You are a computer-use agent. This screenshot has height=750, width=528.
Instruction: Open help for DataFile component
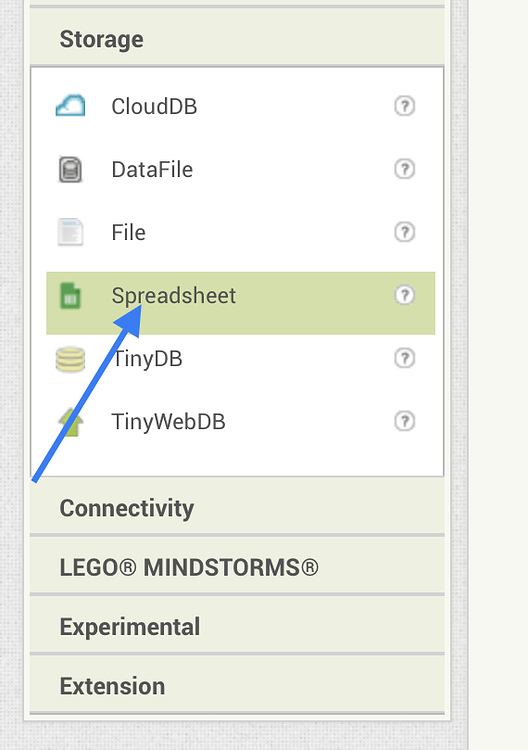click(405, 169)
